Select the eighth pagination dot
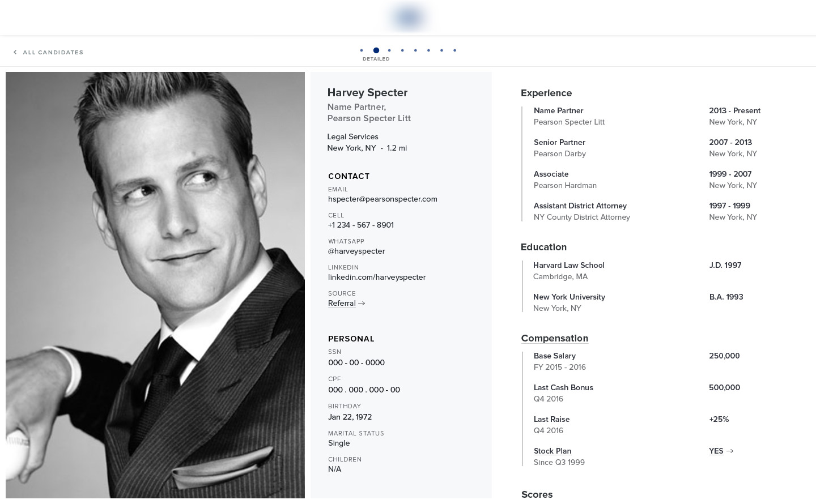 pos(454,50)
